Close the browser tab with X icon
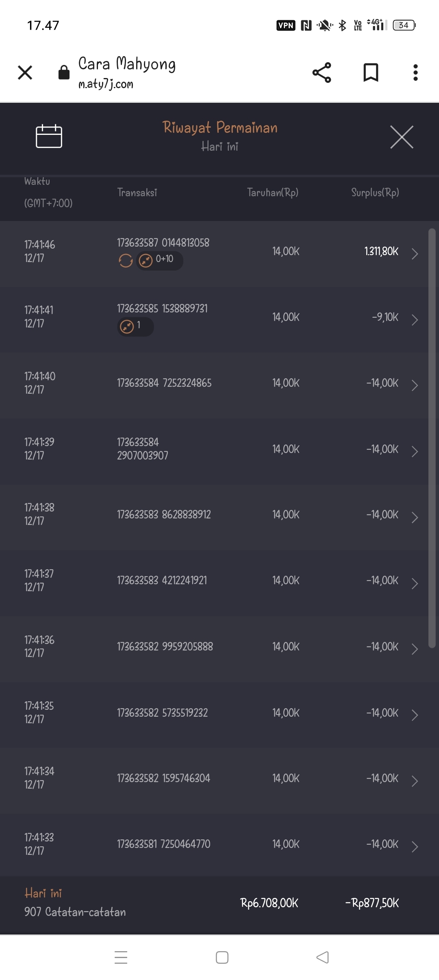 coord(25,73)
